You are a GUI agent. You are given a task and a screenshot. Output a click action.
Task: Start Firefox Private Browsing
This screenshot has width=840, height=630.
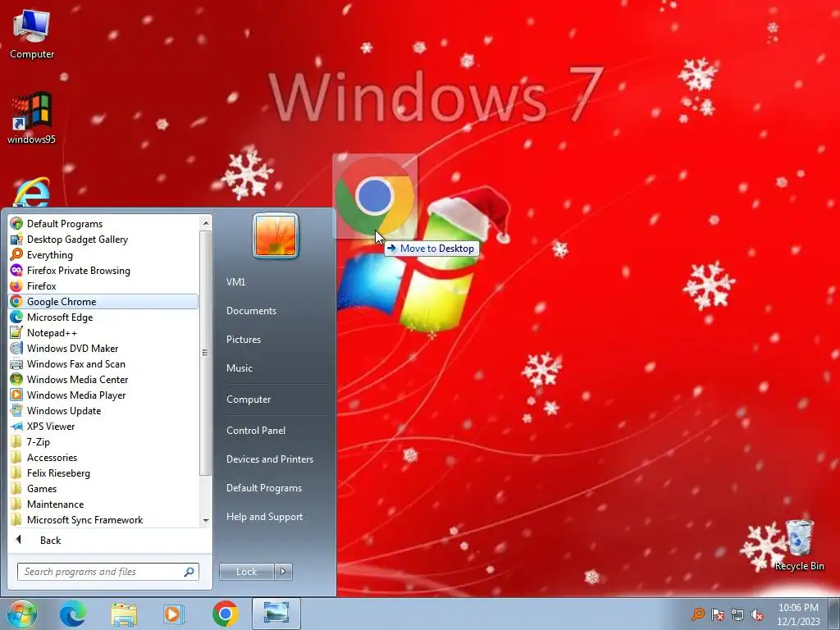pyautogui.click(x=103, y=271)
